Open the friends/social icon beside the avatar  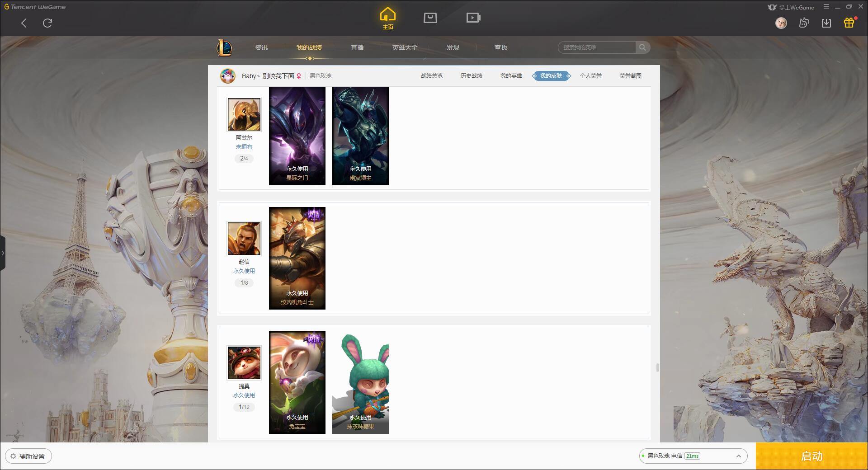804,23
